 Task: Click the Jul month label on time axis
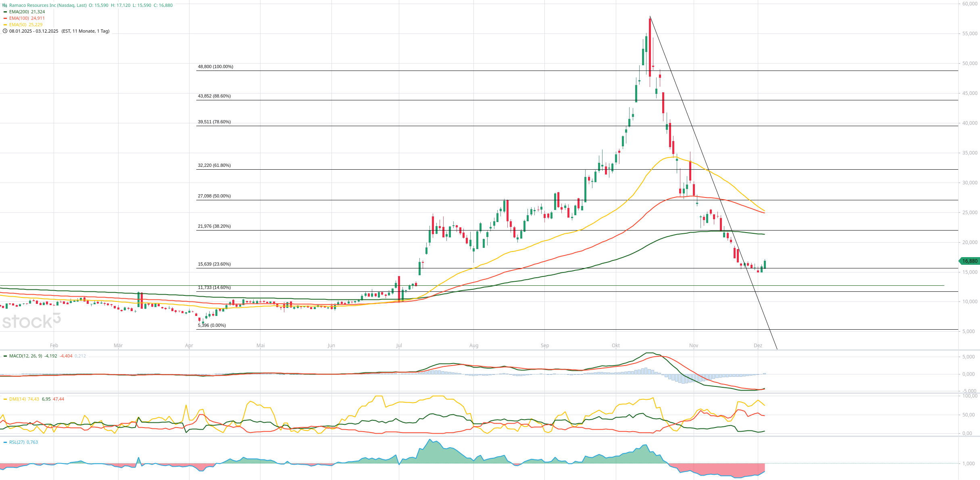[399, 345]
